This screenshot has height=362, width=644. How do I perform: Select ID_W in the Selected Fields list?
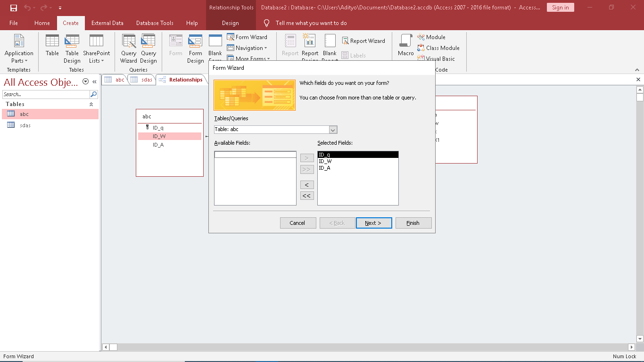tap(325, 161)
